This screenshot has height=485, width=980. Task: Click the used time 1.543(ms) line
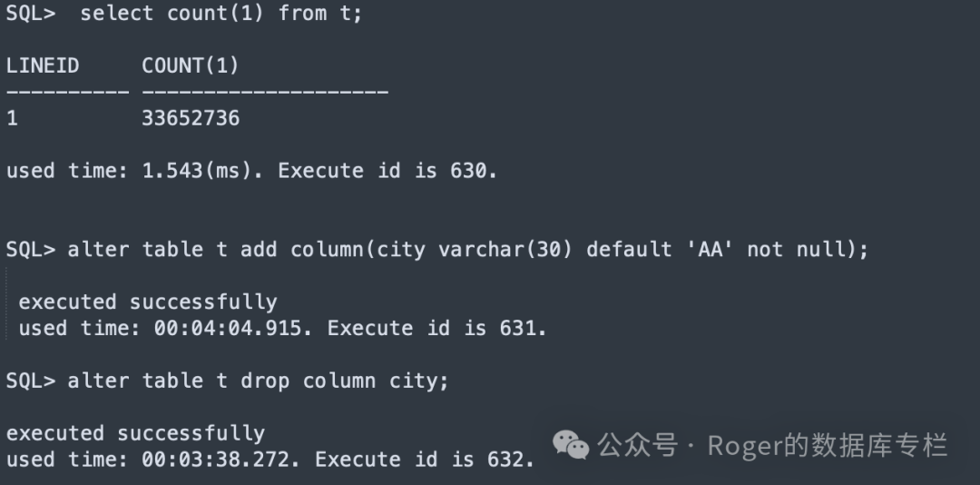coord(252,171)
